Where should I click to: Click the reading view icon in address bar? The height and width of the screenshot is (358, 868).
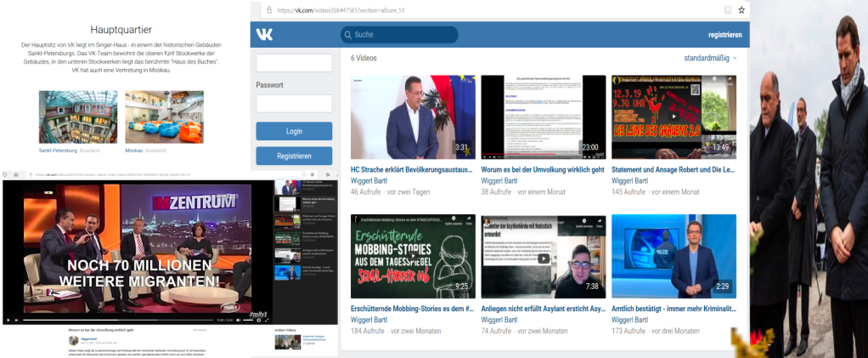(x=726, y=10)
